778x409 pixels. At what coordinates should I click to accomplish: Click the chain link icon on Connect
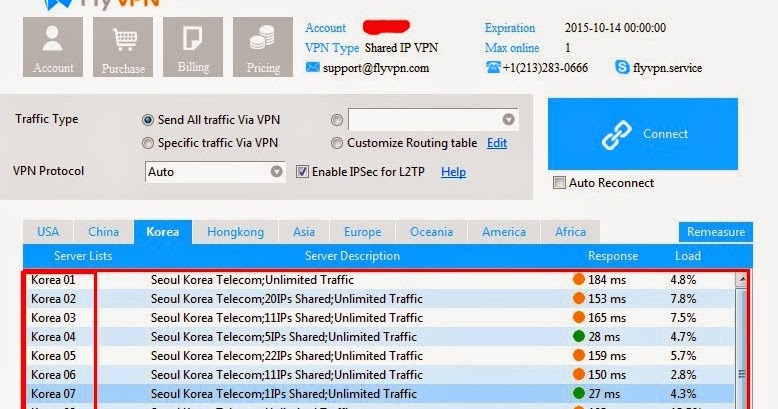[616, 135]
